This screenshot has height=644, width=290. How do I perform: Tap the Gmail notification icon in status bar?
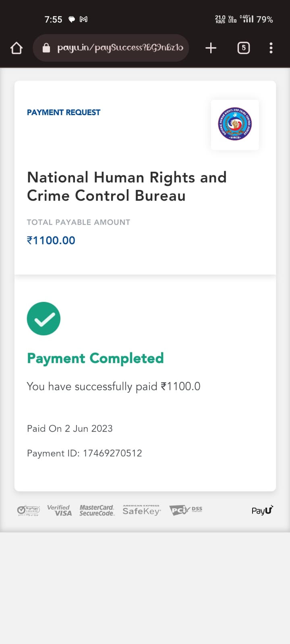[x=84, y=19]
